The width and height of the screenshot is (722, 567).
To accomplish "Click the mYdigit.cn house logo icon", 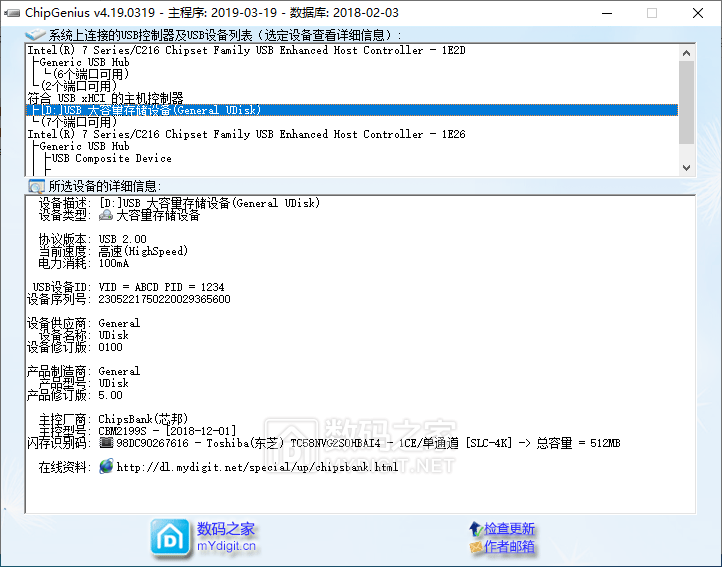I will coord(170,537).
